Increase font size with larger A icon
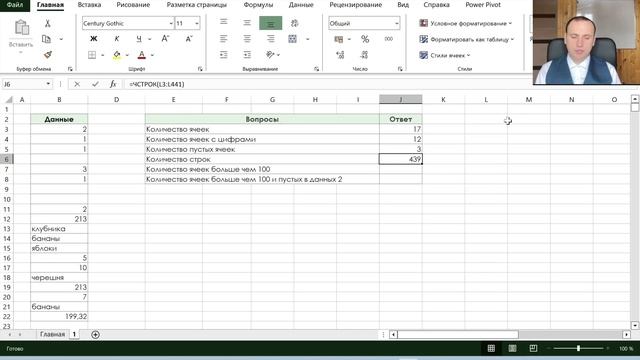Viewport: 640px width, 360px height. (x=165, y=39)
